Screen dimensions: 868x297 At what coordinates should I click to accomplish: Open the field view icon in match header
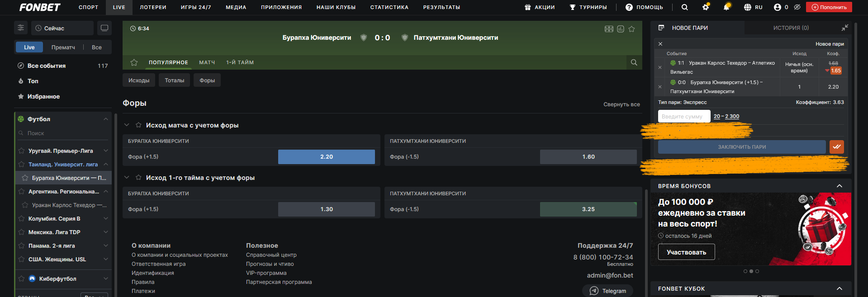click(x=609, y=29)
